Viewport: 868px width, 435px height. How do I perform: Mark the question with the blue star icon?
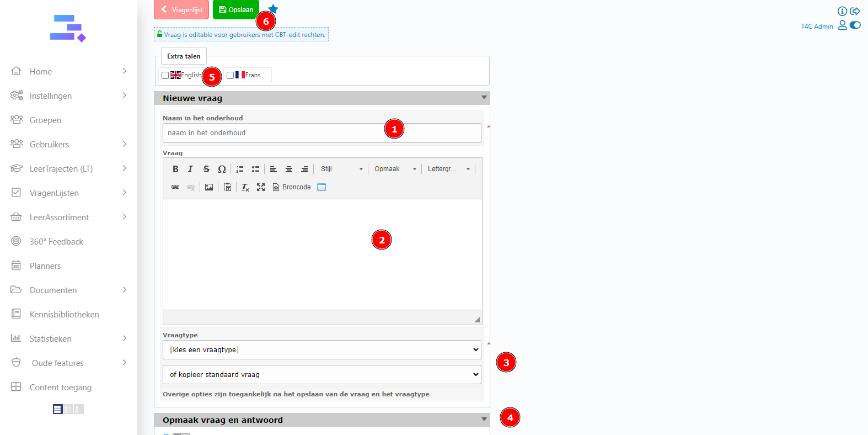(274, 9)
